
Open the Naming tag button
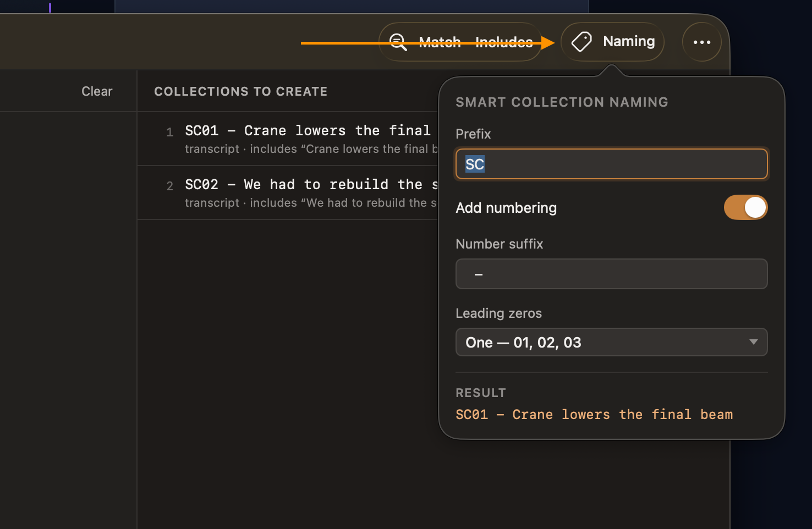point(612,42)
